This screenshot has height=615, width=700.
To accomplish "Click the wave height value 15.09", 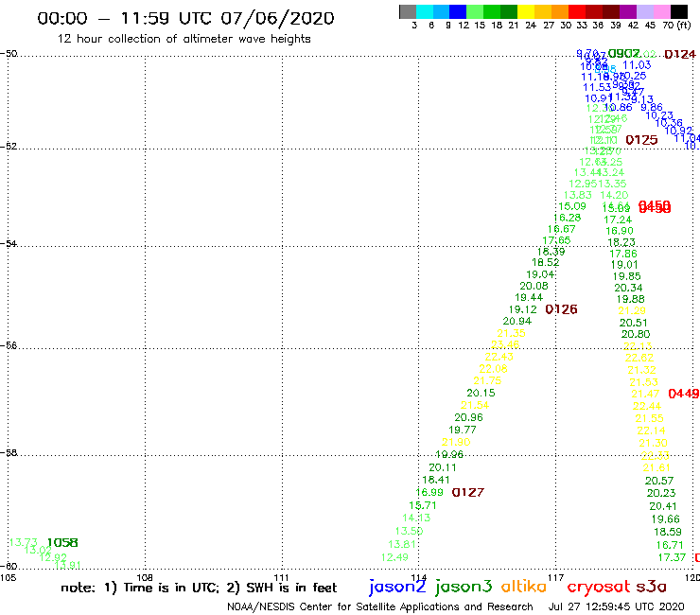I will (572, 206).
